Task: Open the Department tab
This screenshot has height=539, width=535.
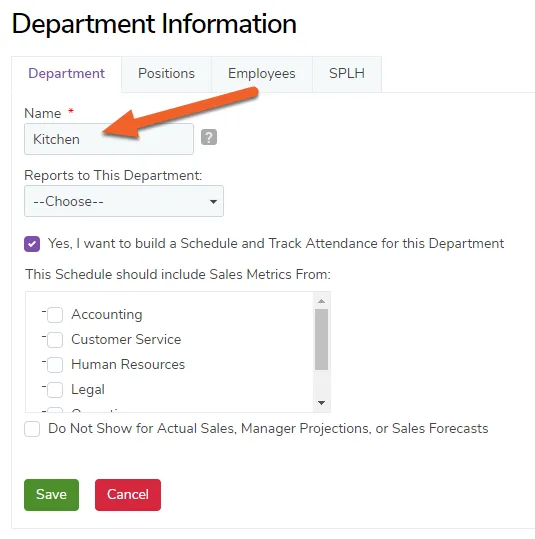Action: point(66,74)
